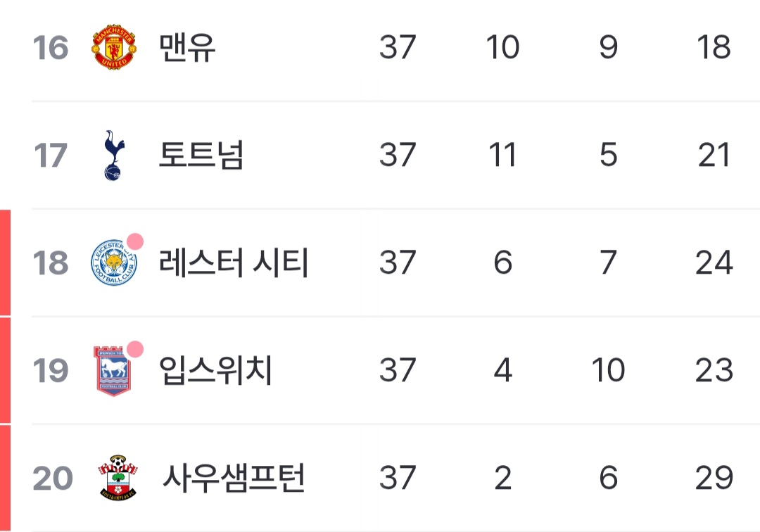Tap the red relegation bar beside rank 19
Image resolution: width=760 pixels, height=532 pixels.
click(x=5, y=370)
